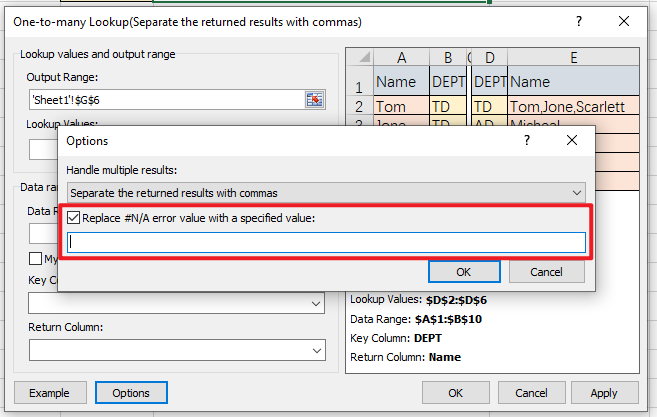Focus the specified value text field

325,242
